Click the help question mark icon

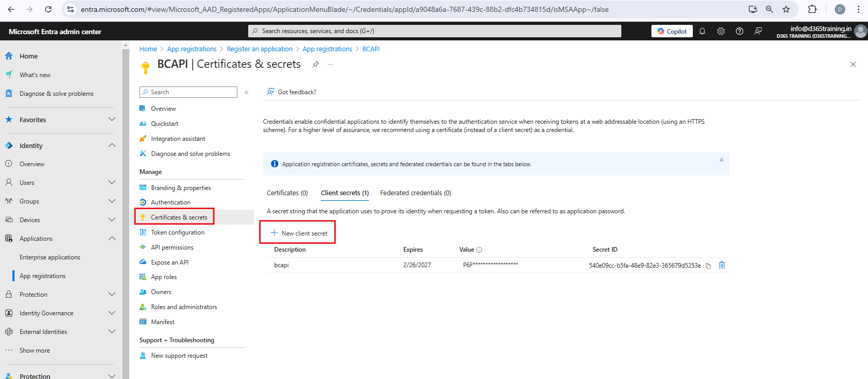pyautogui.click(x=739, y=31)
